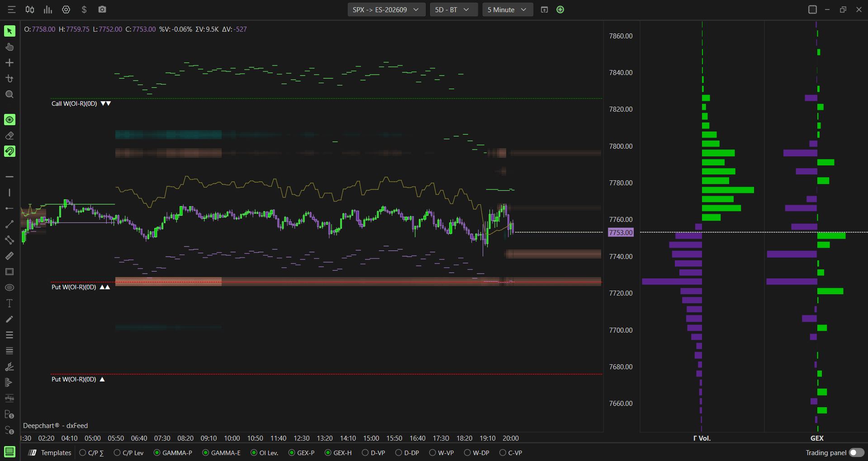Click the GEX column label
Viewport: 868px width, 461px height.
[817, 438]
